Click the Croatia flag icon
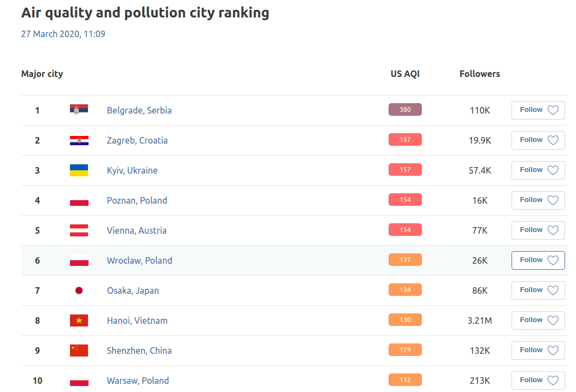 tap(79, 140)
